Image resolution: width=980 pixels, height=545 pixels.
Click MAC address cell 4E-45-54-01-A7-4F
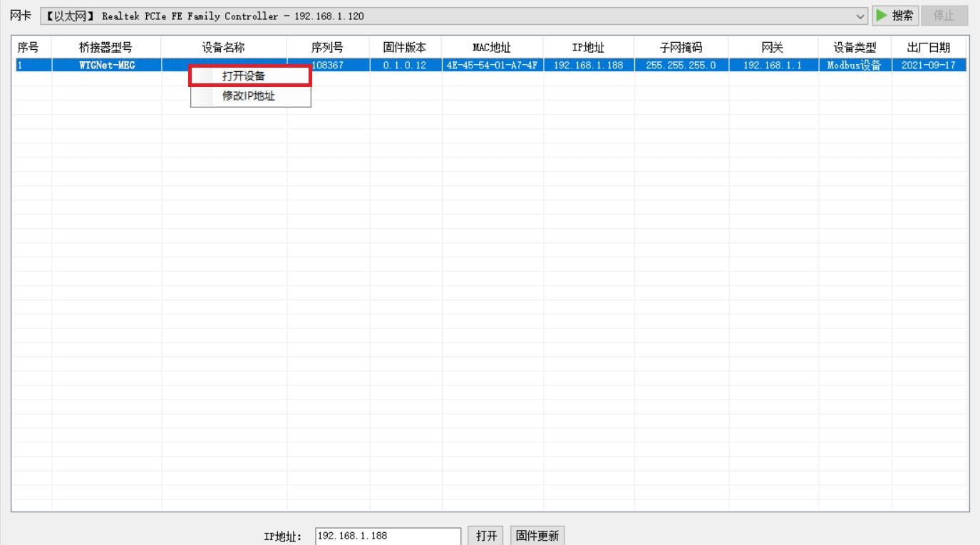[x=492, y=66]
